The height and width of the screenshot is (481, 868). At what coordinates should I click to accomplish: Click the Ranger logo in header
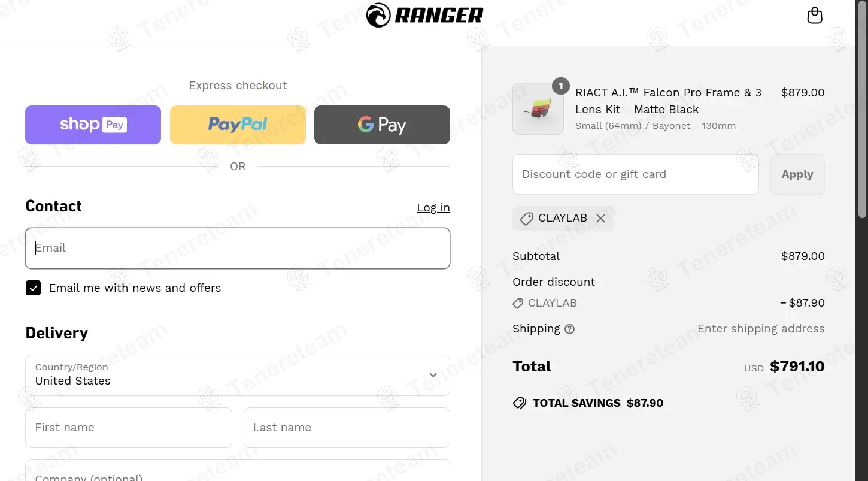click(x=424, y=15)
